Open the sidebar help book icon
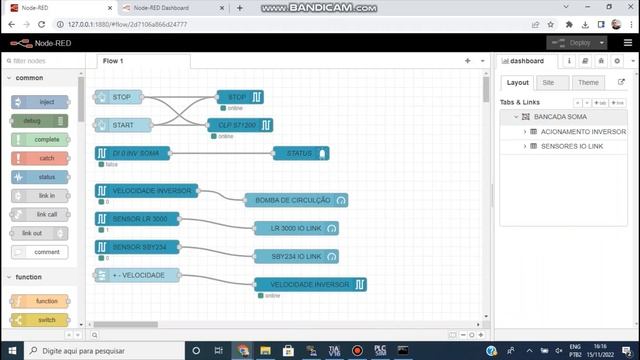The height and width of the screenshot is (360, 640). click(x=585, y=61)
